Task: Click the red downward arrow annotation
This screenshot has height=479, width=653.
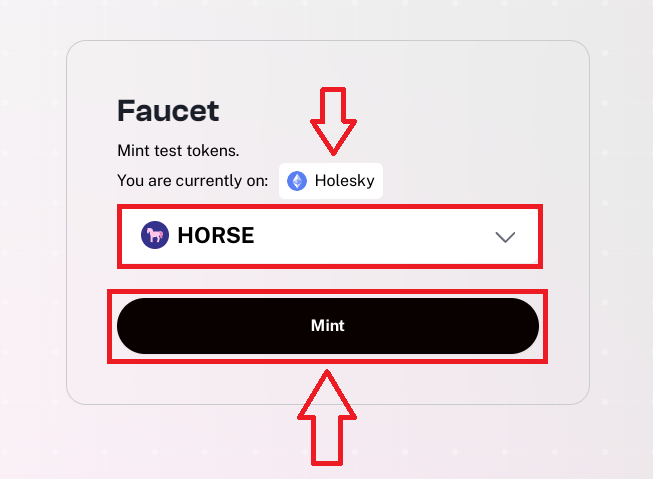Action: pos(330,120)
